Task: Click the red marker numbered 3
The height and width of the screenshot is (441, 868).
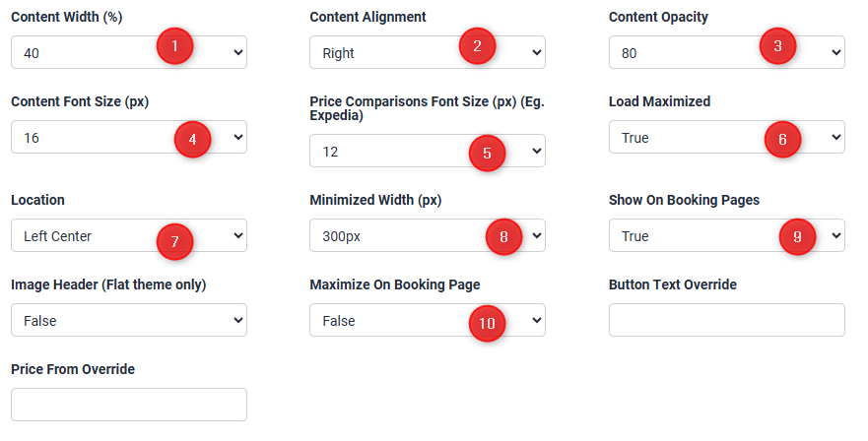Action: [776, 46]
